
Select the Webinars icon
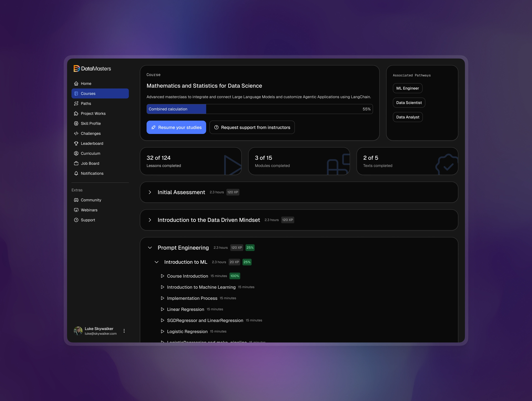coord(76,210)
